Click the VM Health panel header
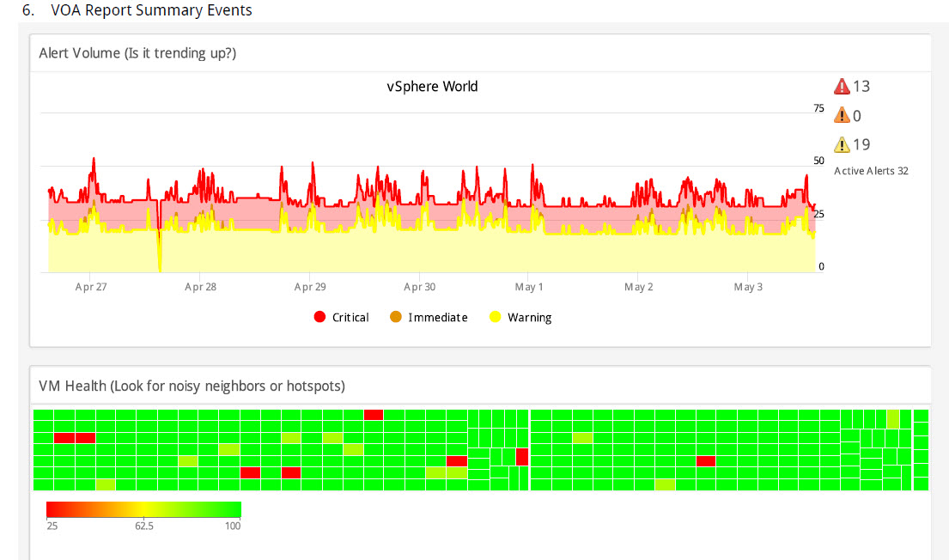The image size is (949, 560). pyautogui.click(x=192, y=387)
